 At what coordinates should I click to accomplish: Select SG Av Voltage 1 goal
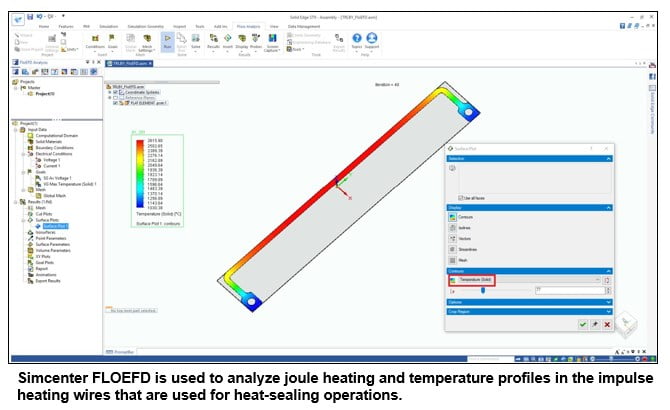tap(57, 178)
